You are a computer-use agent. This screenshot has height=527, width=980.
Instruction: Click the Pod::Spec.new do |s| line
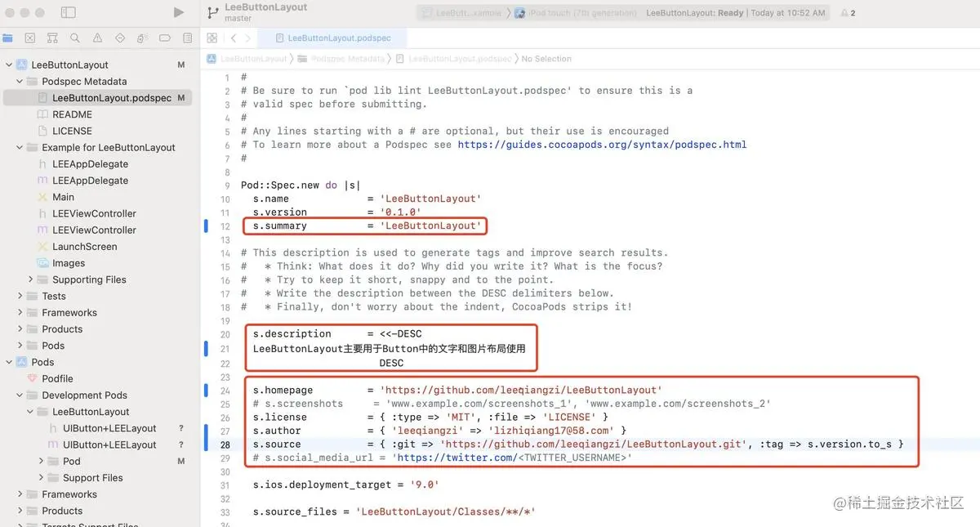[301, 185]
